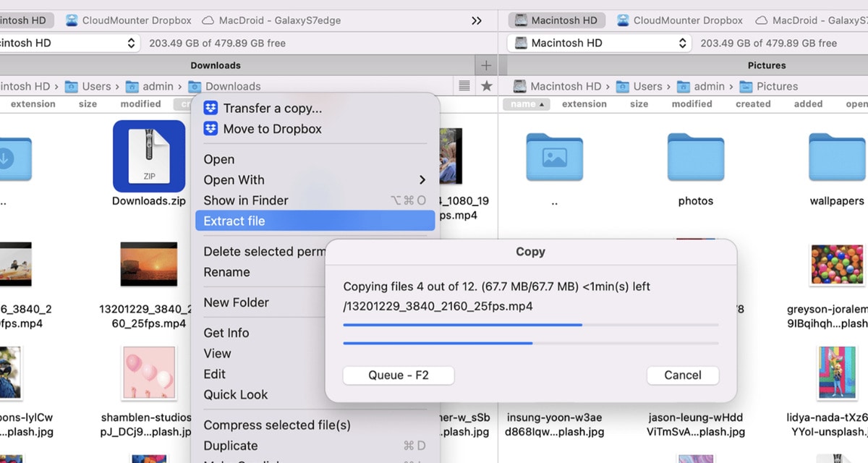This screenshot has height=463, width=868.
Task: Click Macintosh HD drive icon in right breadcrumb
Action: [519, 86]
